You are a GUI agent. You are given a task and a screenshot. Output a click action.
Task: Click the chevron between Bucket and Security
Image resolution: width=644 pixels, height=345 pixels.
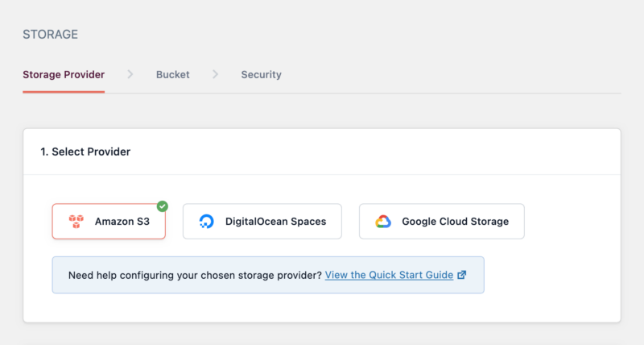215,74
